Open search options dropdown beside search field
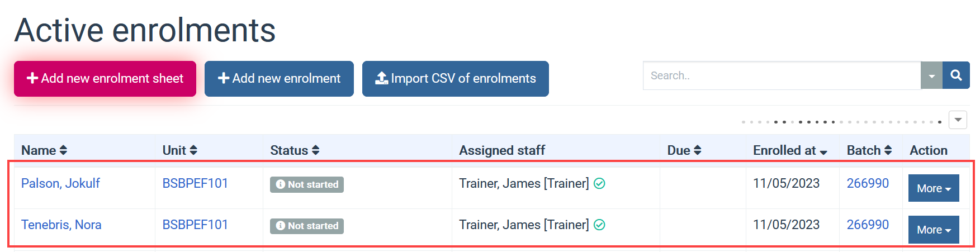The width and height of the screenshot is (980, 252). pyautogui.click(x=931, y=75)
